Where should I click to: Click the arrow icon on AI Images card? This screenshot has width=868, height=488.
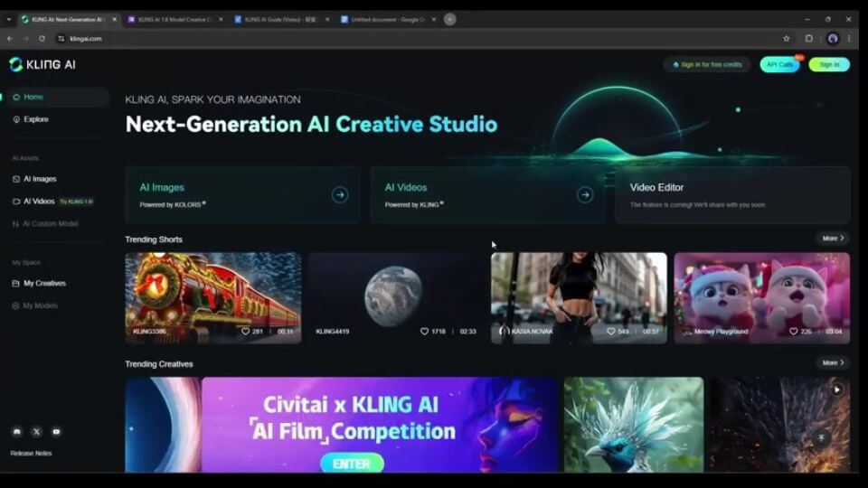point(340,194)
